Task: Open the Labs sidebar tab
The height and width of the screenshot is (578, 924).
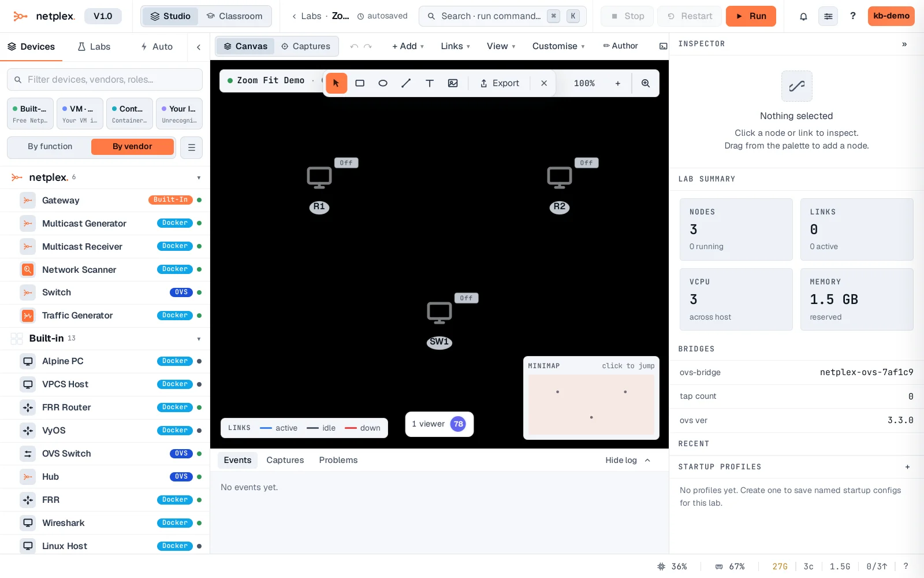Action: [94, 47]
